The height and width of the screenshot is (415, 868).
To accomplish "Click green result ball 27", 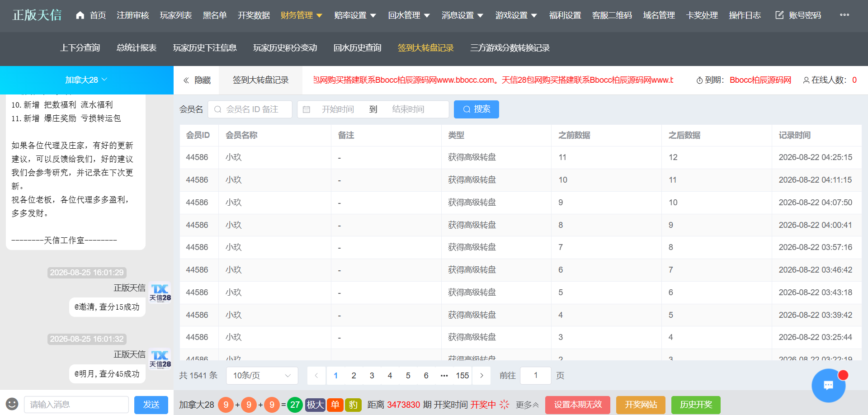I will point(295,405).
